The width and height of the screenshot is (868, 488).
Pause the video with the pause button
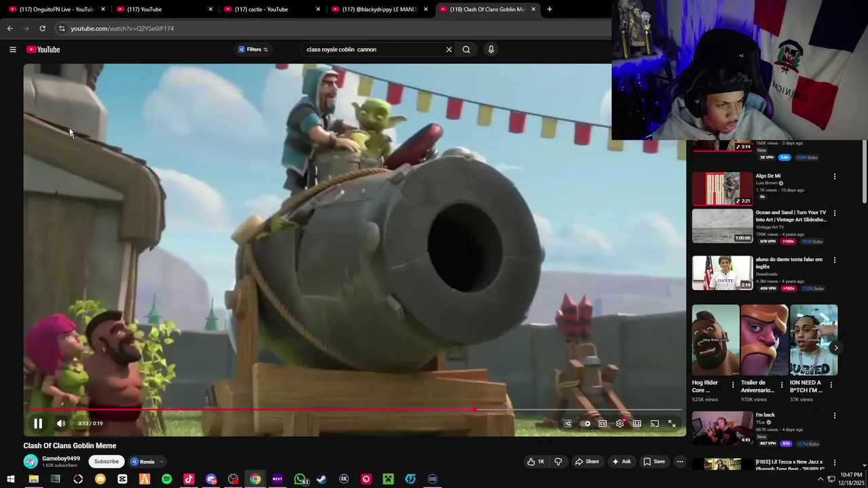click(38, 424)
